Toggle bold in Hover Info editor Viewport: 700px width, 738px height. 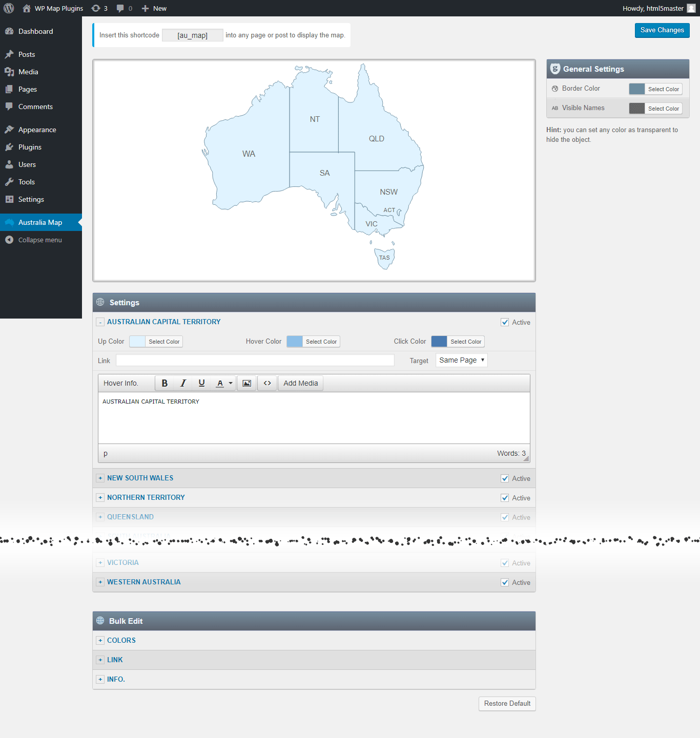click(x=164, y=383)
